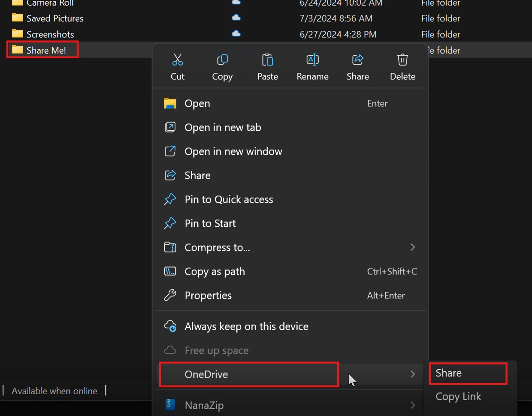Expand the Compress to submenu arrow
This screenshot has width=532, height=416.
(412, 247)
